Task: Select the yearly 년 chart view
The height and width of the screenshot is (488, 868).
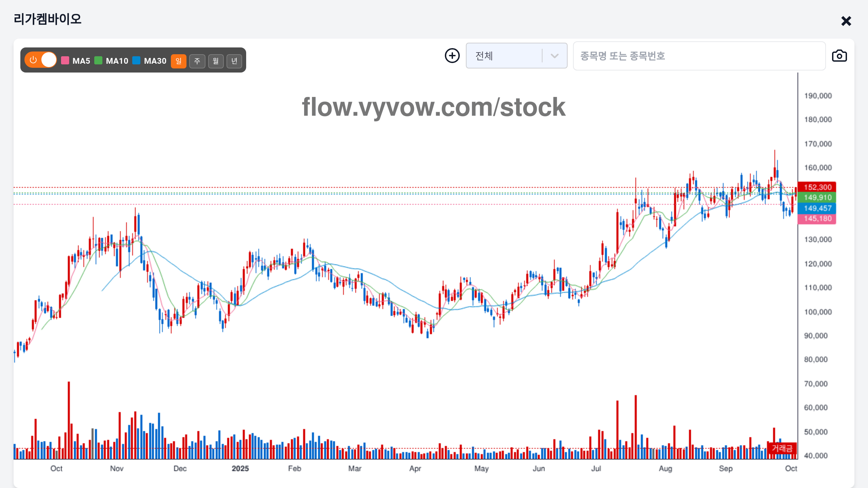Action: point(234,61)
